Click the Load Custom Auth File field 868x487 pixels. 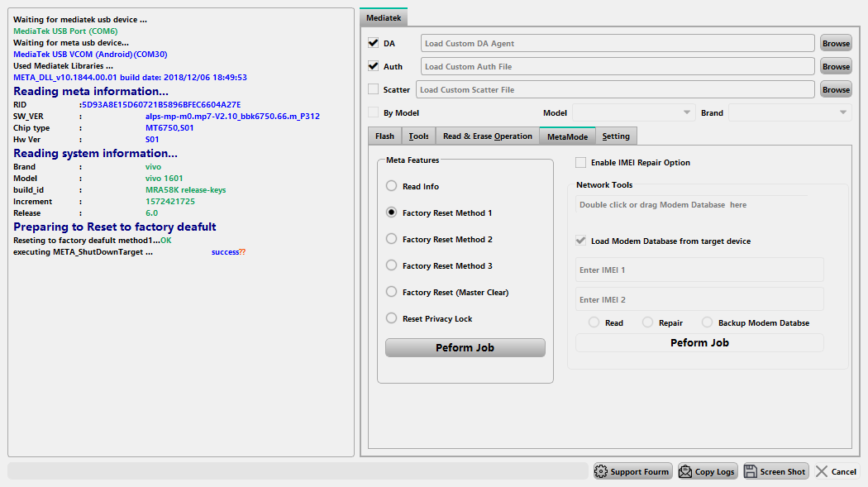point(618,66)
